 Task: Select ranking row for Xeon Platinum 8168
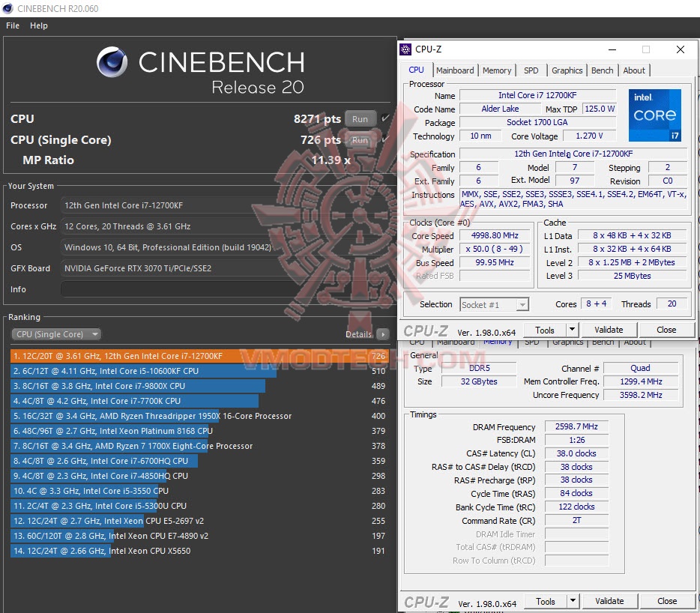(x=199, y=431)
